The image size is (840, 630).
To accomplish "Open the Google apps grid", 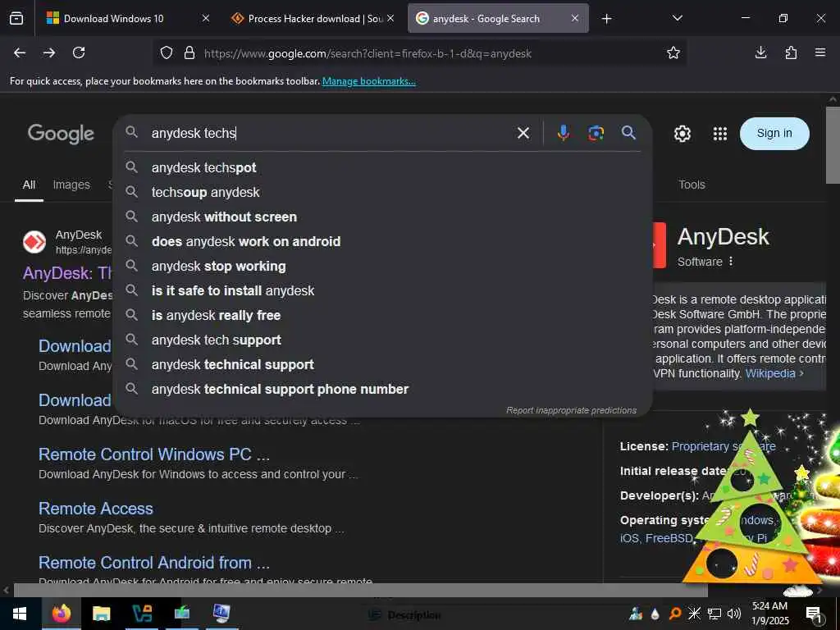I will (x=720, y=134).
